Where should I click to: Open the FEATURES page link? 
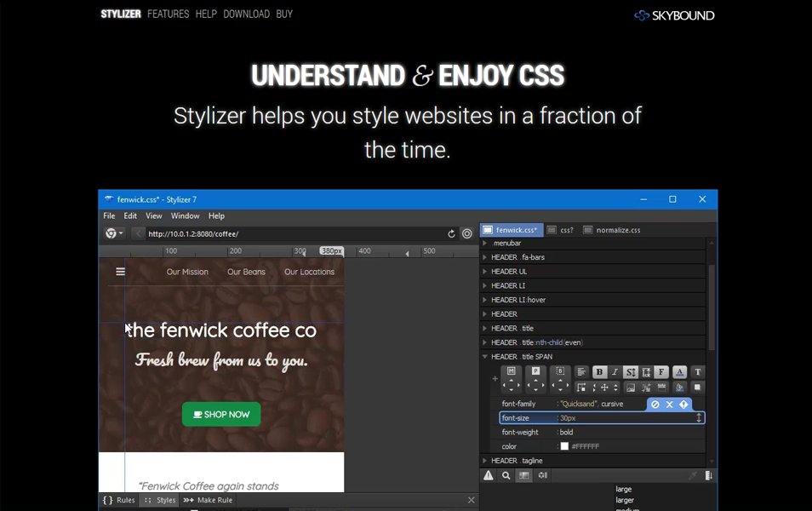click(x=169, y=14)
